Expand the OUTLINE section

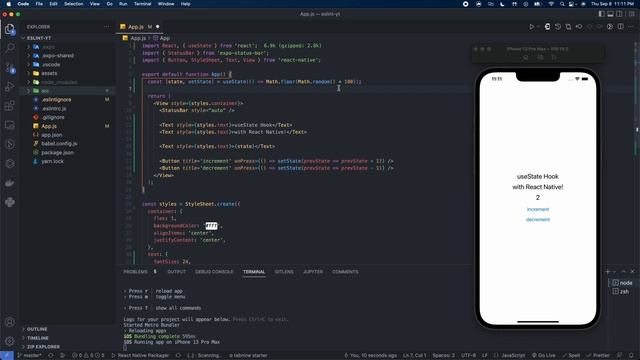pos(37,329)
